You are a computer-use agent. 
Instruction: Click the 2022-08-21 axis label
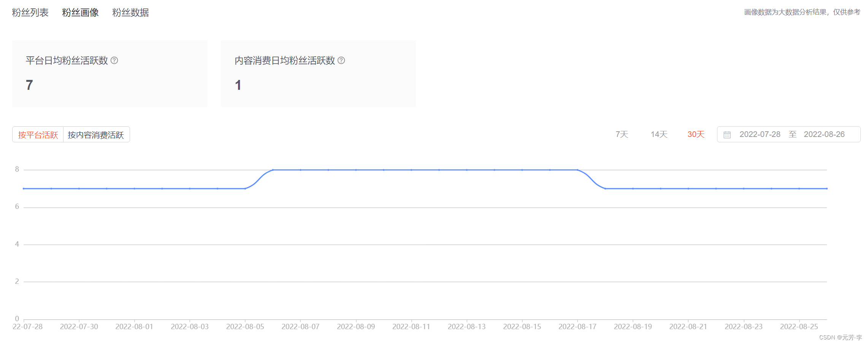[x=688, y=326]
